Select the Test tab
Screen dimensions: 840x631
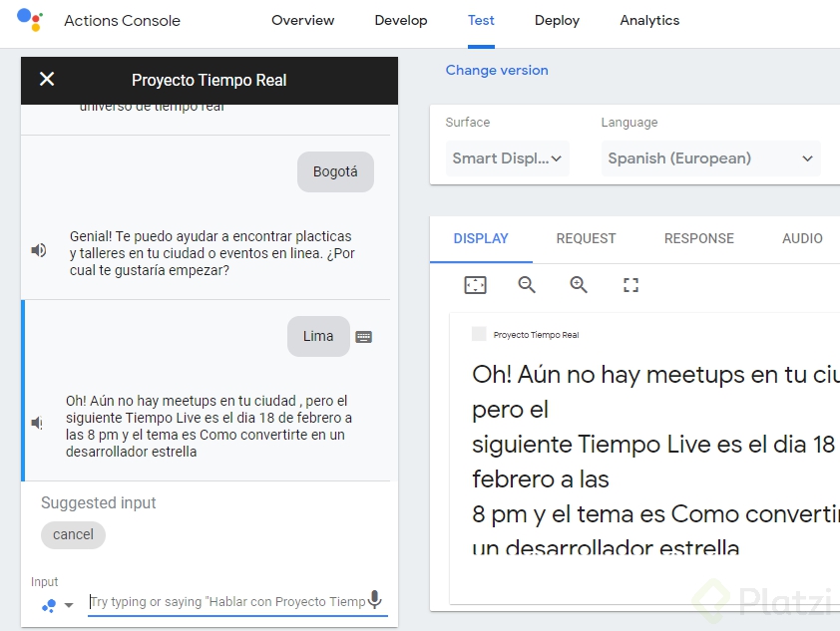point(481,20)
